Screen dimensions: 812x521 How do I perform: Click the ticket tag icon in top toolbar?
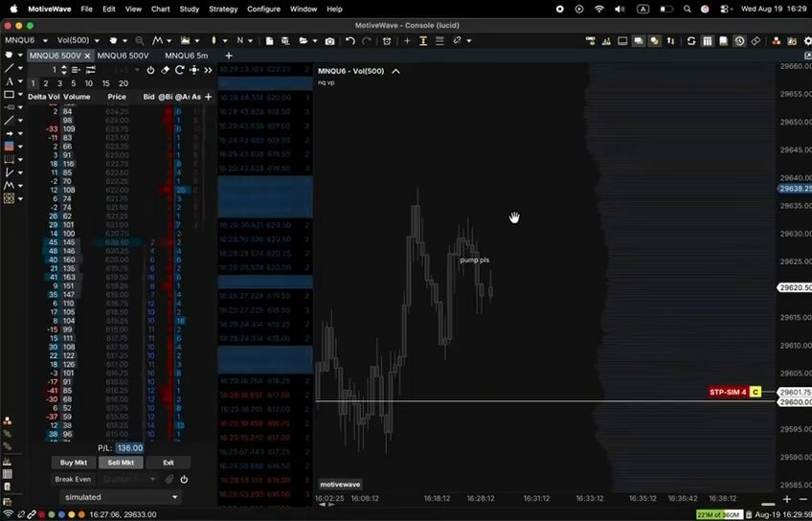(756, 41)
